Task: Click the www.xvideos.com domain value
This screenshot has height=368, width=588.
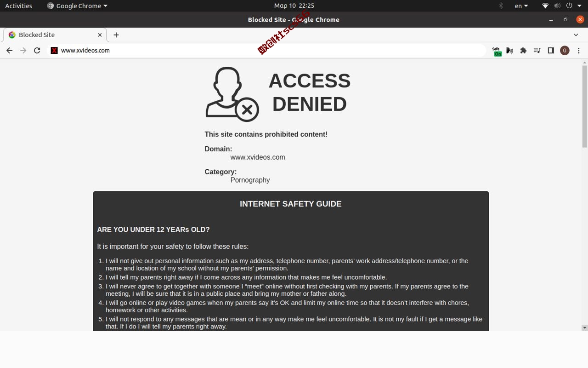Action: [x=258, y=157]
